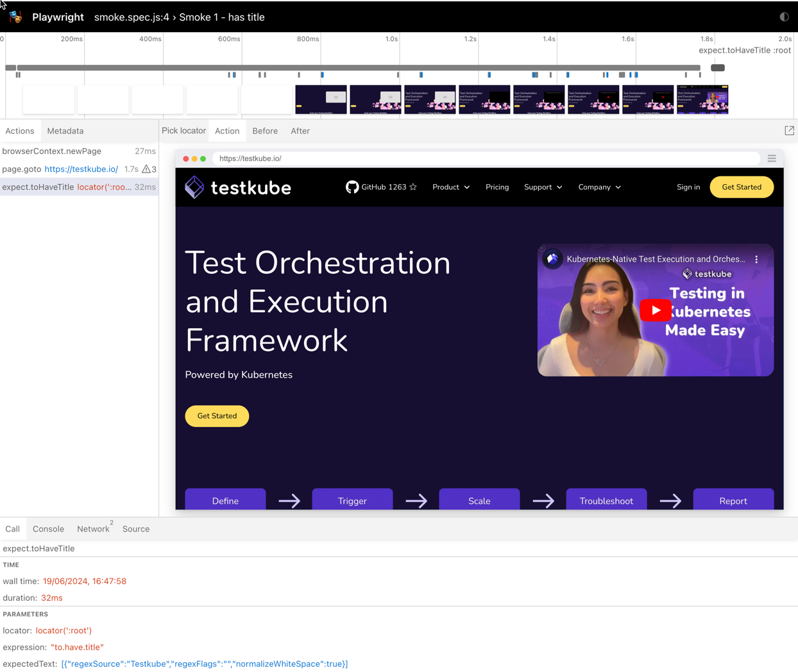Click the last filmstrip thumbnail in timeline
The image size is (798, 672).
[x=702, y=100]
